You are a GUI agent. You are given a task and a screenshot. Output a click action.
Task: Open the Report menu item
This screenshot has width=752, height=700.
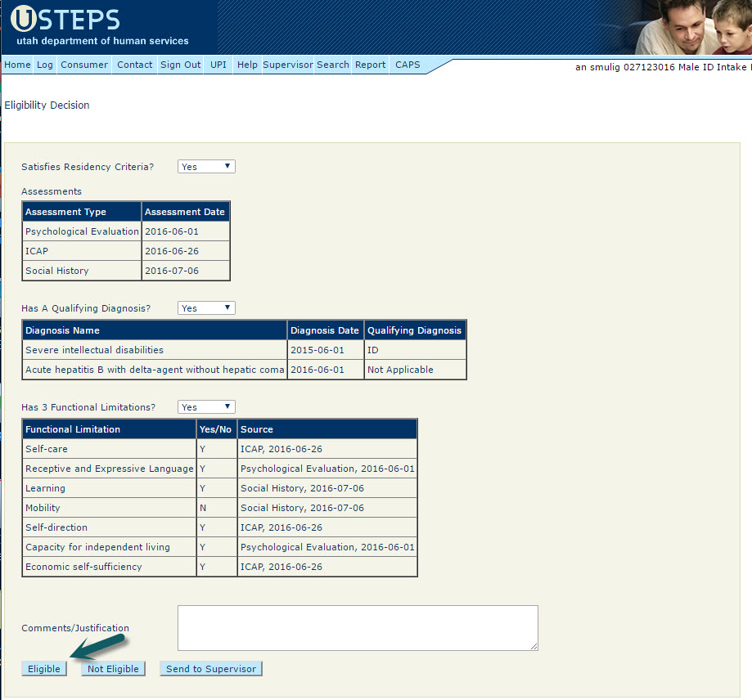(370, 65)
